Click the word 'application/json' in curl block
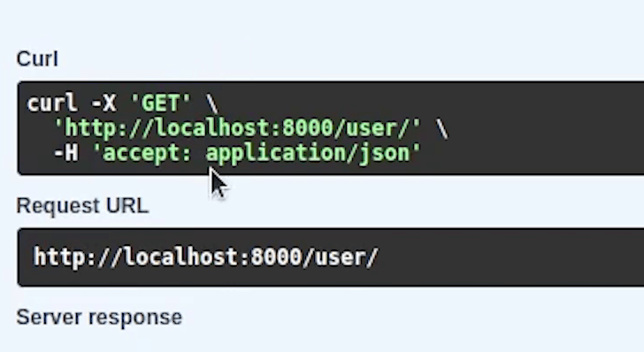 click(308, 155)
